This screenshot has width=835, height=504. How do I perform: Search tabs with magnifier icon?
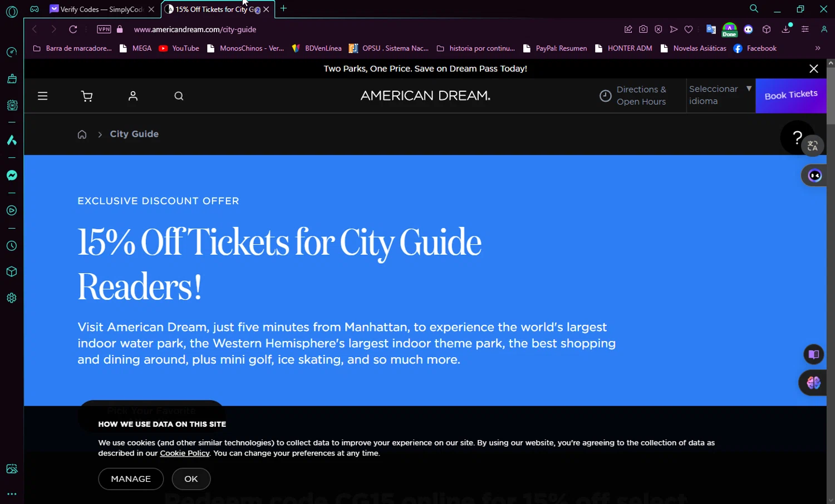(x=754, y=9)
